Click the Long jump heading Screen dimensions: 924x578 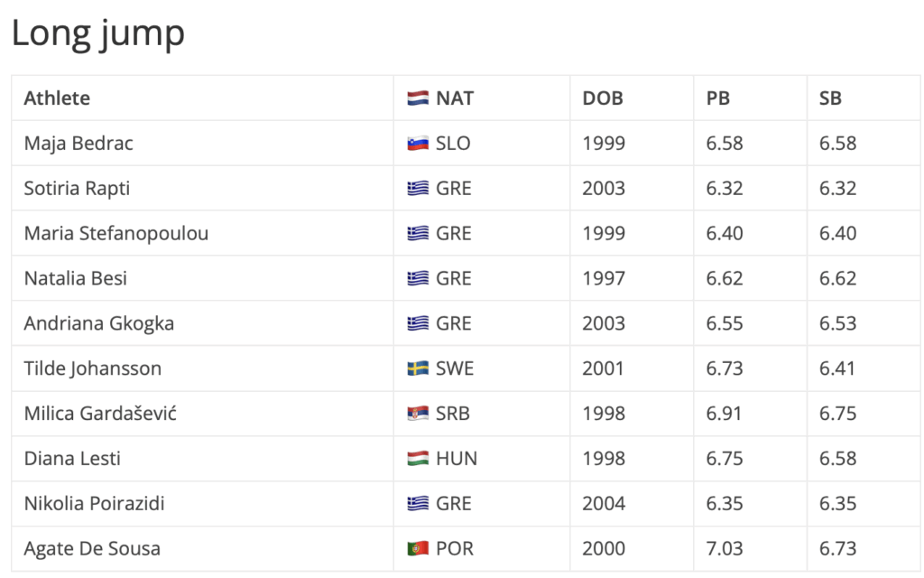click(97, 33)
